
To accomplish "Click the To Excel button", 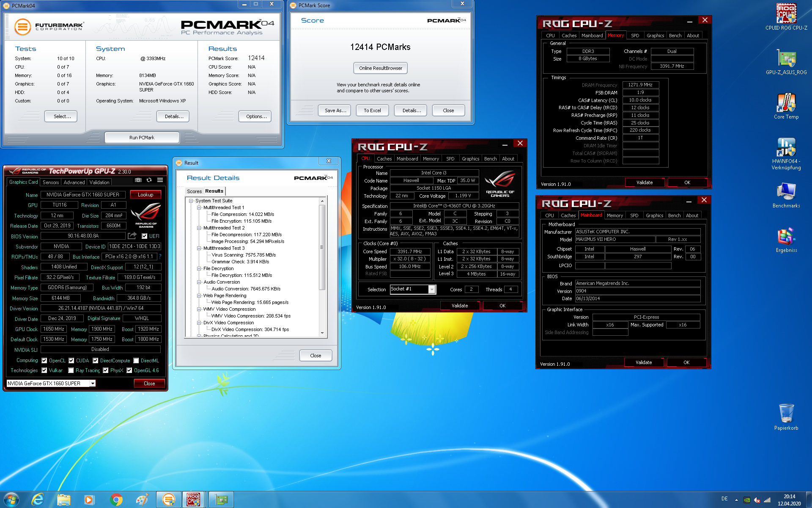I will [372, 110].
